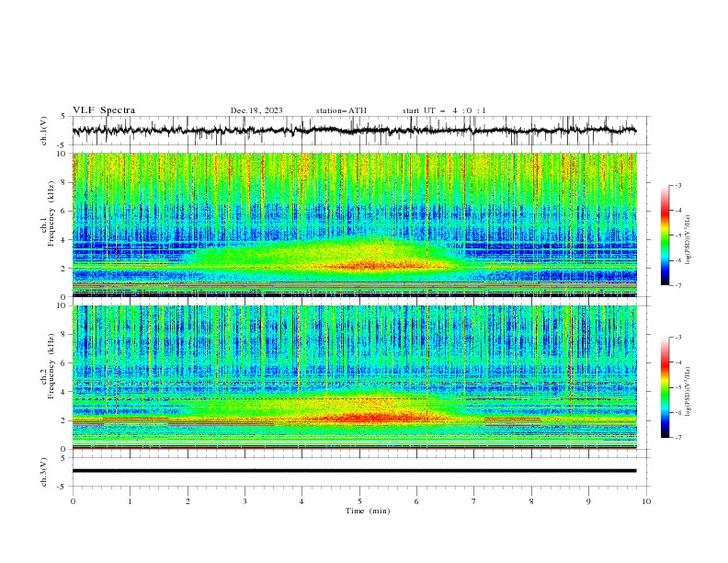Click the "-7" label on ch.1 color bar
Viewport: 728px width, 563px height.
[x=677, y=285]
